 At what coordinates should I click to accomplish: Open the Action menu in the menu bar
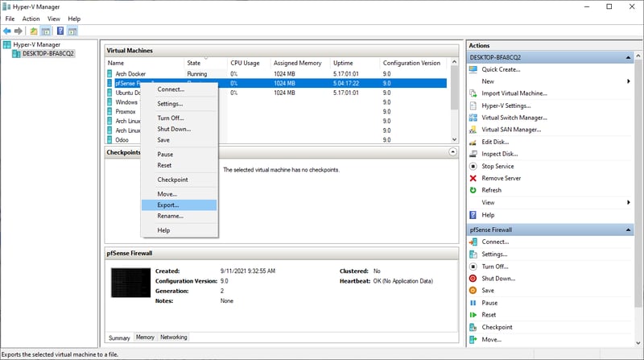click(x=31, y=19)
